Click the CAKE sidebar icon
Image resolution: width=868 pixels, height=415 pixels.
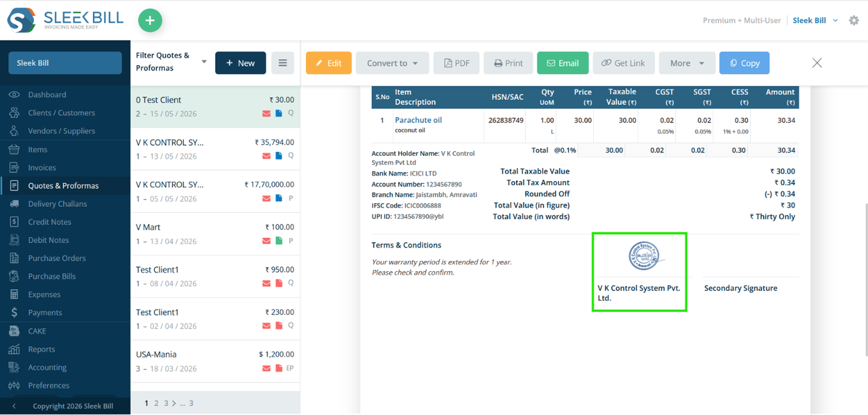(14, 331)
